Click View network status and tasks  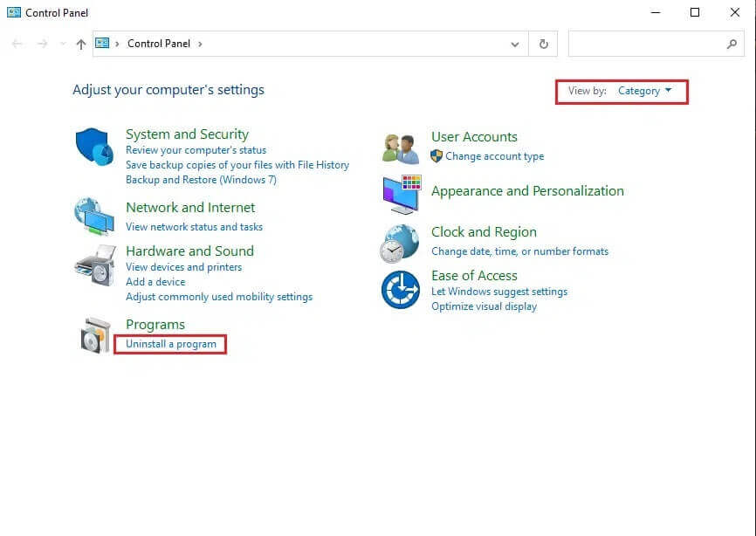pyautogui.click(x=195, y=227)
